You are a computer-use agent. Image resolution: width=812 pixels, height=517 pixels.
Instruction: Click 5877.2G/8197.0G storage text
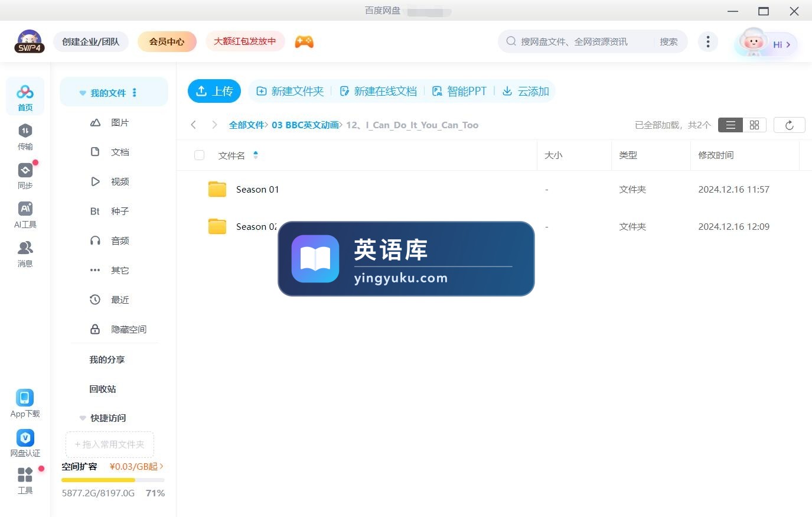(98, 493)
